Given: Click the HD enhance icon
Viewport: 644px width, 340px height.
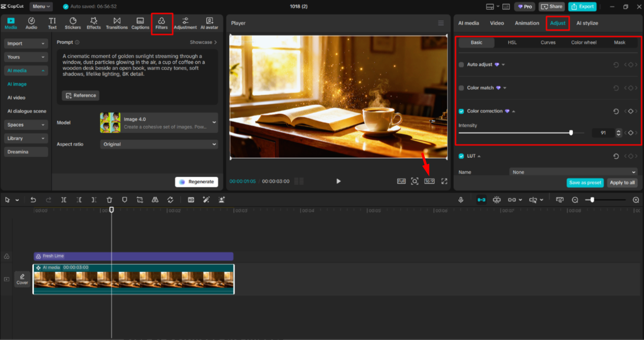Looking at the screenshot, I should pos(191,200).
